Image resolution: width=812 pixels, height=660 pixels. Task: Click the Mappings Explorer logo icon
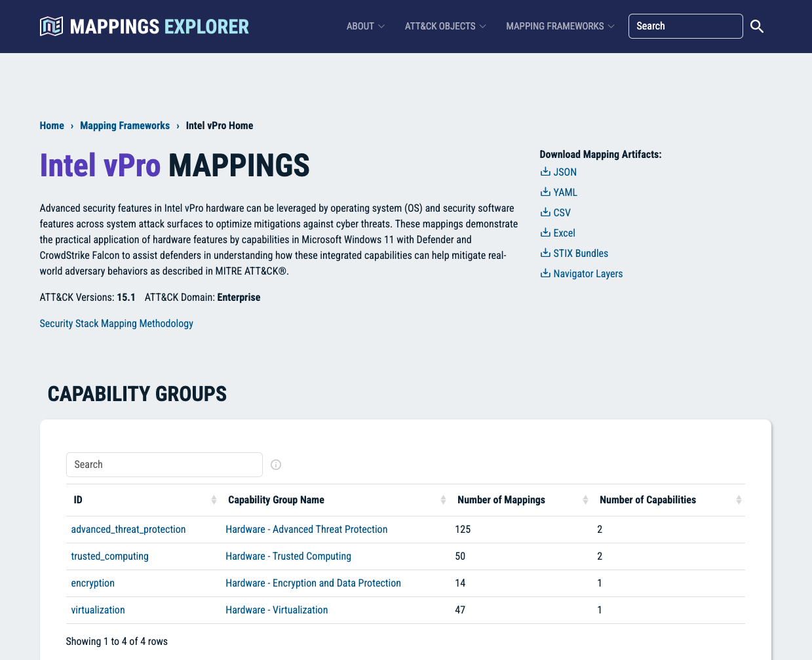(52, 26)
